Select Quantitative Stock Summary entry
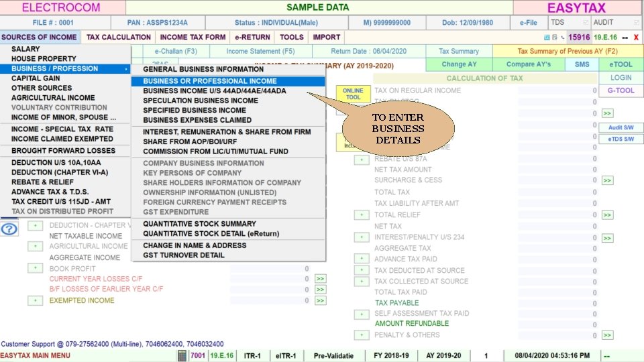The height and width of the screenshot is (362, 644). point(228,224)
